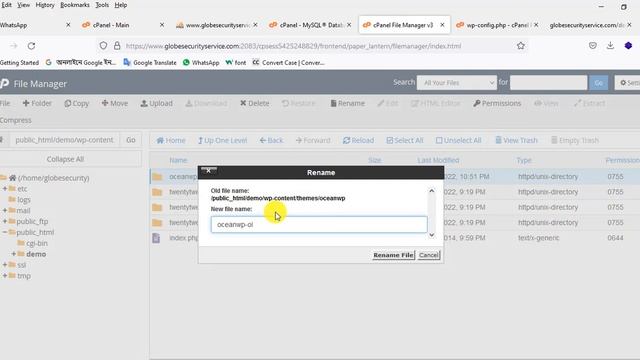Click Delete in file manager toolbar

254,103
